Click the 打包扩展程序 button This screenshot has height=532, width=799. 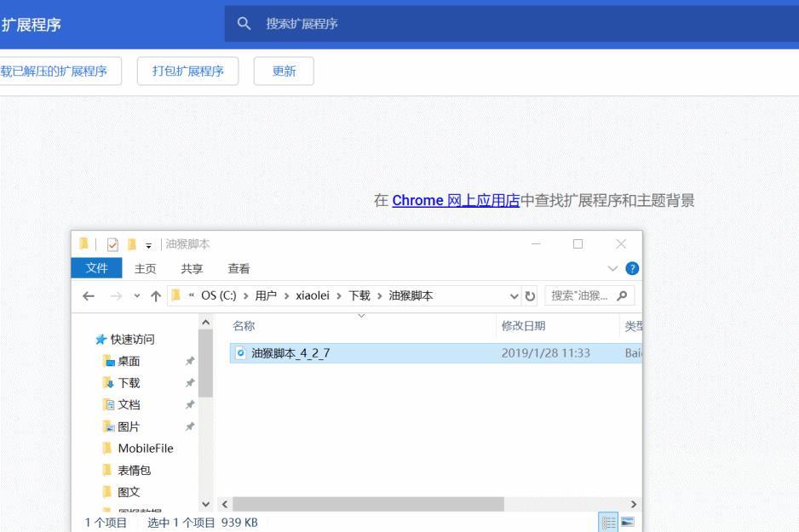coord(187,72)
